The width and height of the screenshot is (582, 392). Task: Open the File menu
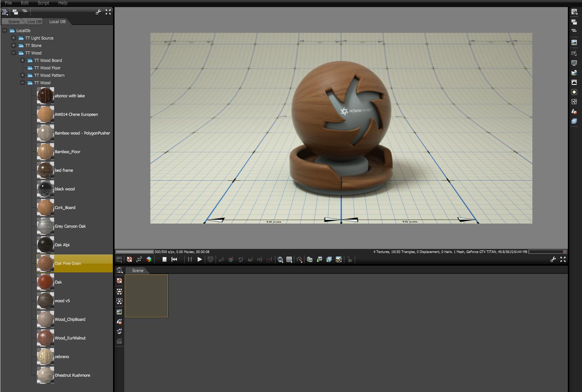point(8,3)
